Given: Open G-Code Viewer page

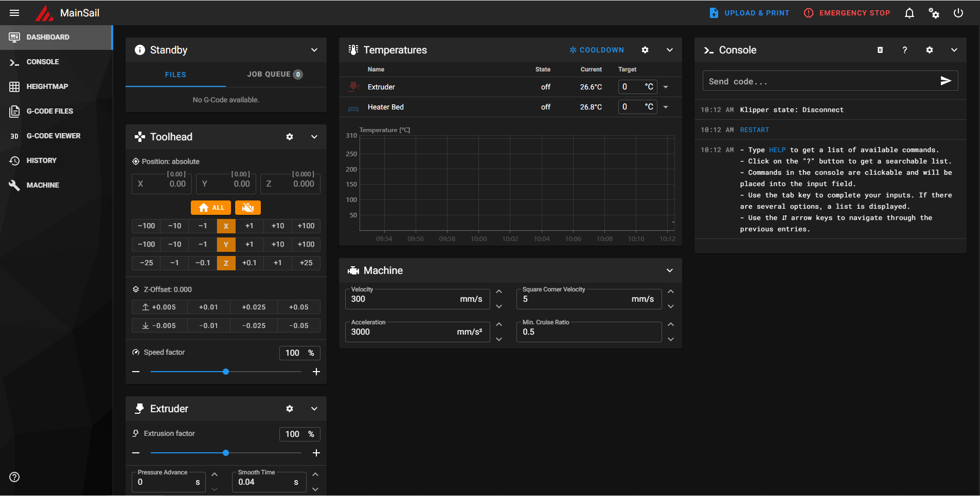Looking at the screenshot, I should tap(56, 136).
